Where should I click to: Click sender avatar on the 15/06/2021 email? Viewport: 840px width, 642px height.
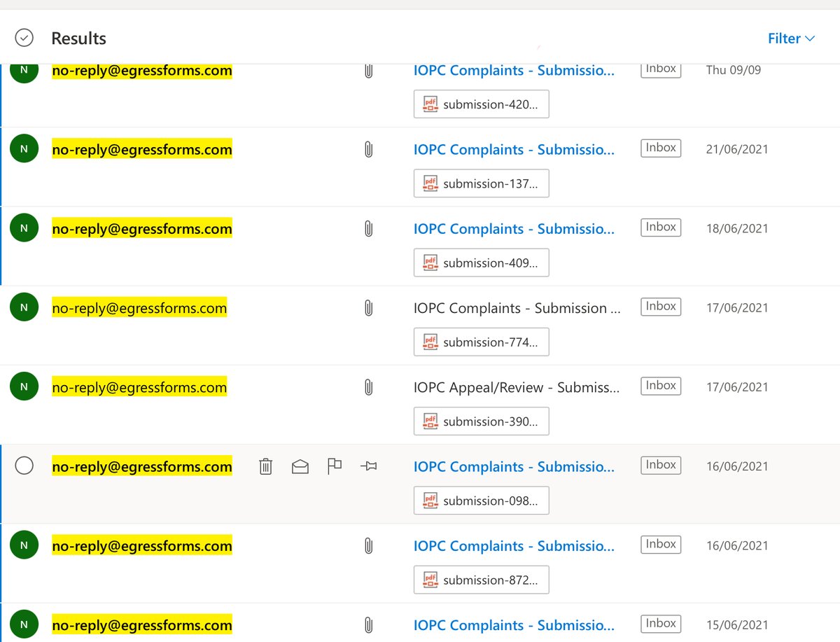[24, 624]
